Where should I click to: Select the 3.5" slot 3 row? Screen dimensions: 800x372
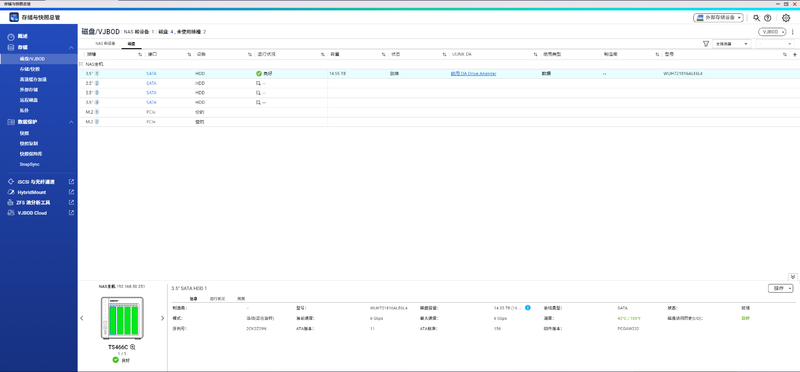pyautogui.click(x=439, y=93)
